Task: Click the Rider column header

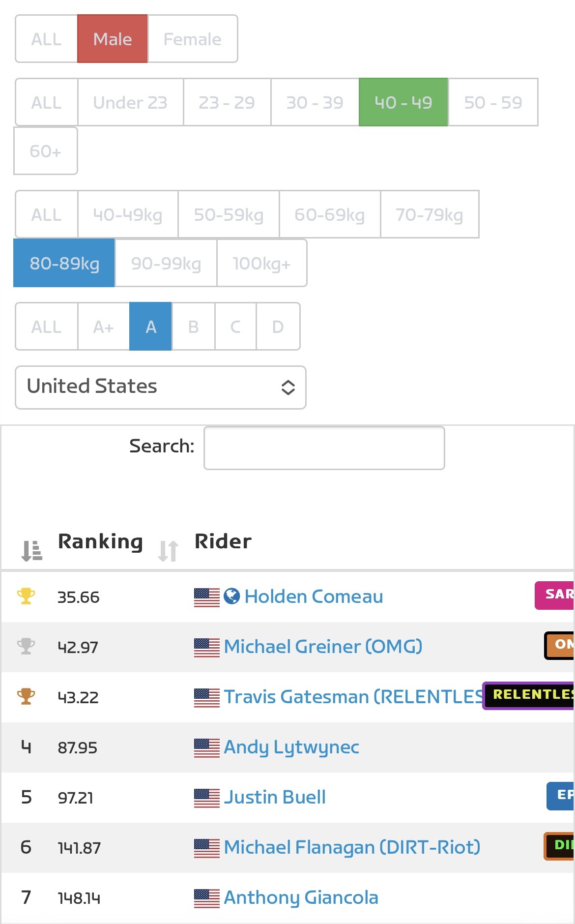Action: 223,541
